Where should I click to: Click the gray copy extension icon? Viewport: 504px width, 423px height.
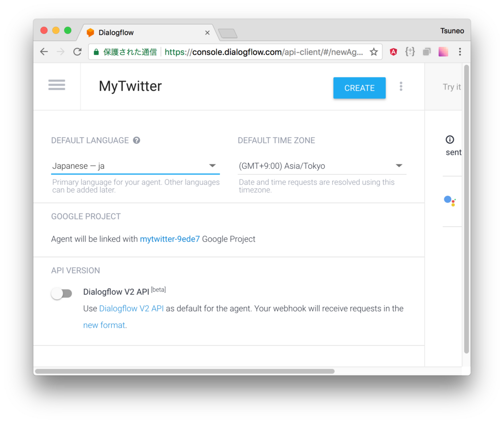(x=427, y=52)
